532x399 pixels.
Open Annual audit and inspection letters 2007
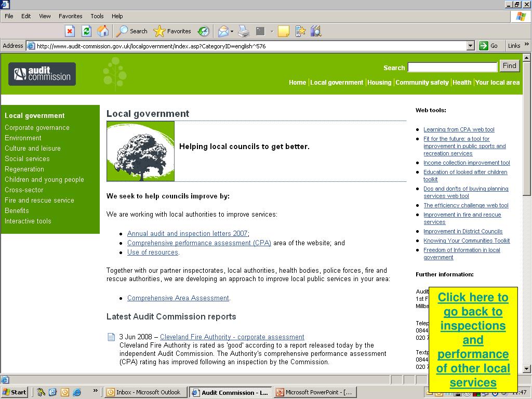coord(187,233)
